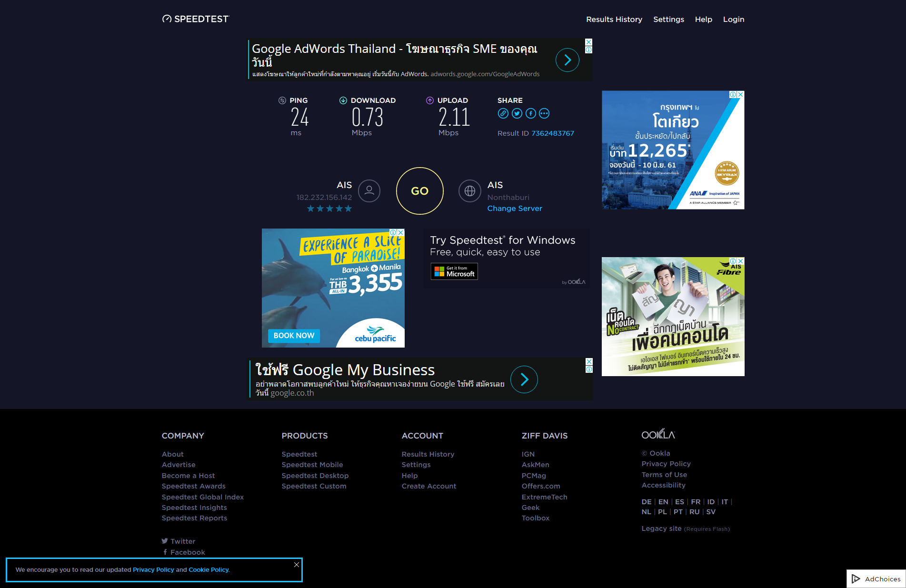Open Results History in top navigation
The width and height of the screenshot is (906, 588).
point(614,20)
